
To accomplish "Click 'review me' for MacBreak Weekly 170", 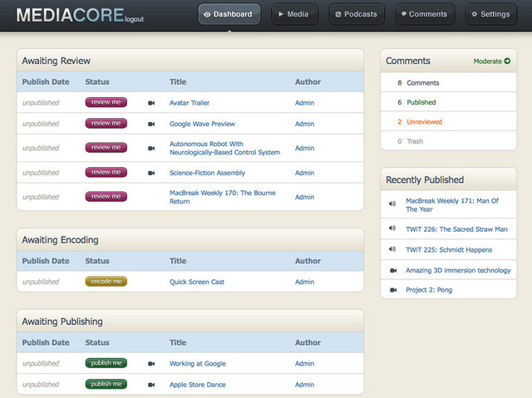I will [x=106, y=197].
